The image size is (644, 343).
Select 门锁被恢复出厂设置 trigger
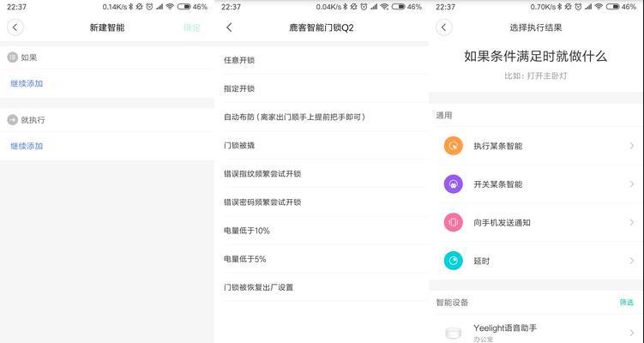click(x=322, y=287)
